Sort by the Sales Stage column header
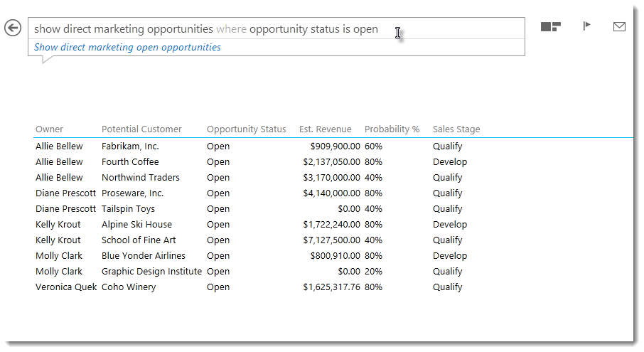Image resolution: width=644 pixels, height=352 pixels. pos(456,129)
